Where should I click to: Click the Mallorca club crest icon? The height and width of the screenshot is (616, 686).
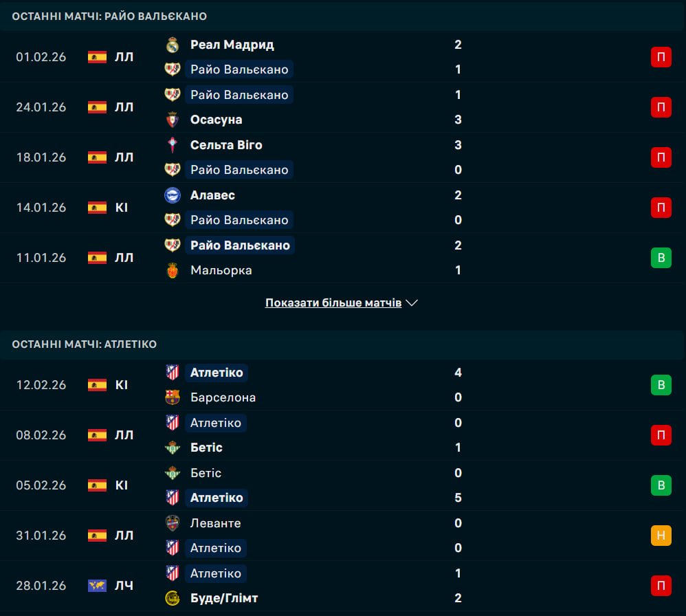tap(172, 270)
